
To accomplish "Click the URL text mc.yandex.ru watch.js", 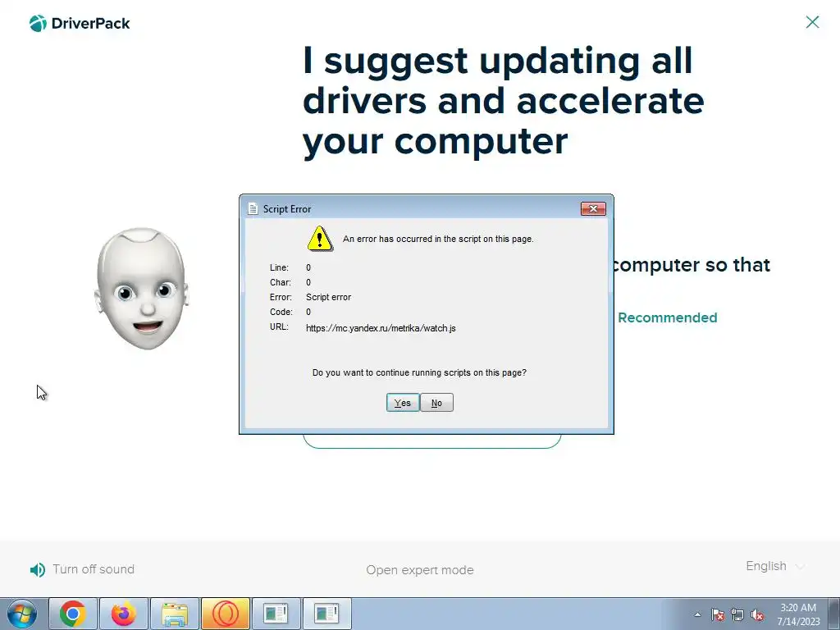I will pos(381,328).
